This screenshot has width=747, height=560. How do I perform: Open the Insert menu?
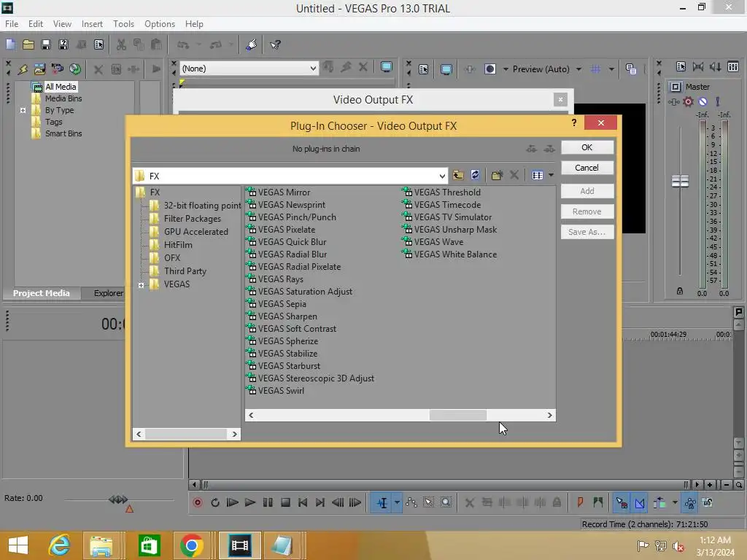tap(92, 24)
